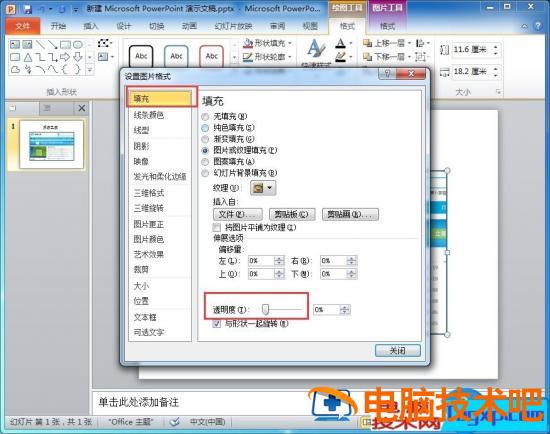Open 上移一层 dropdown arrow
Image resolution: width=550 pixels, height=434 pixels.
(x=409, y=43)
